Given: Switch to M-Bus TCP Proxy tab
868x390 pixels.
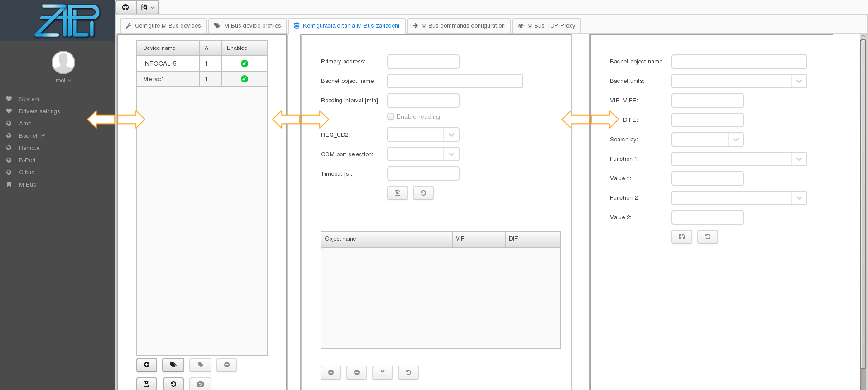Looking at the screenshot, I should [x=547, y=26].
